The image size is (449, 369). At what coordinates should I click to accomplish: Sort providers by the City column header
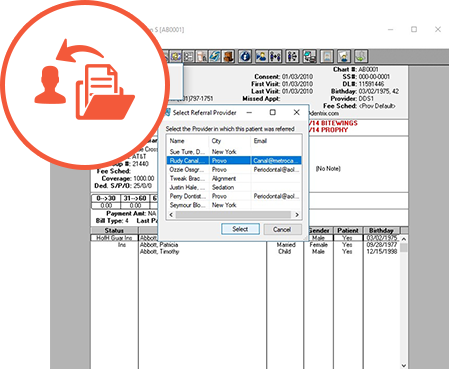point(230,141)
